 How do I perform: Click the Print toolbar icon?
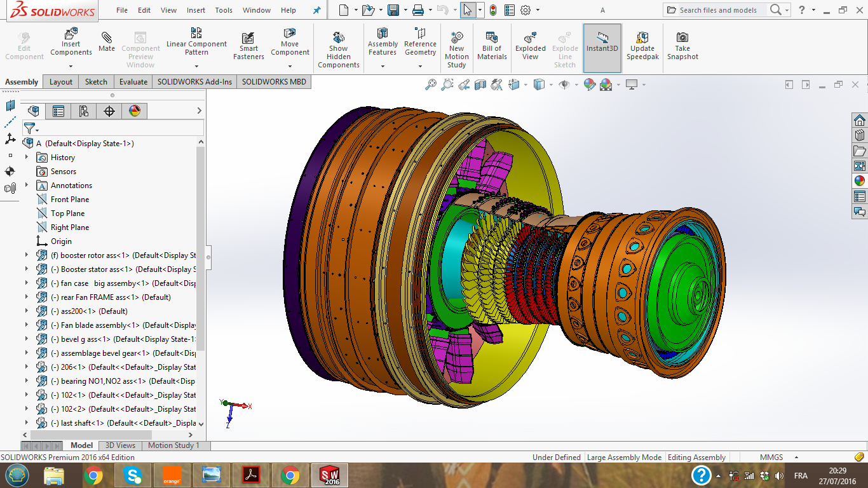tap(417, 10)
